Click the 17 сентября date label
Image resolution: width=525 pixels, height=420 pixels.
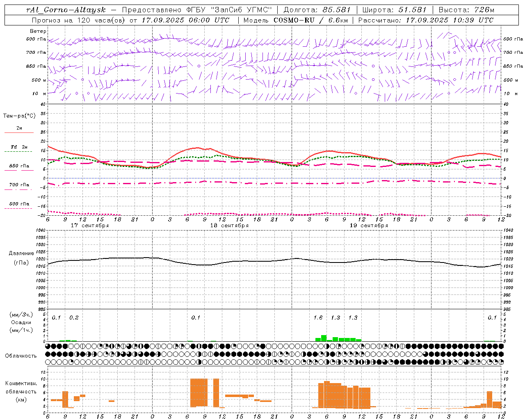click(90, 226)
